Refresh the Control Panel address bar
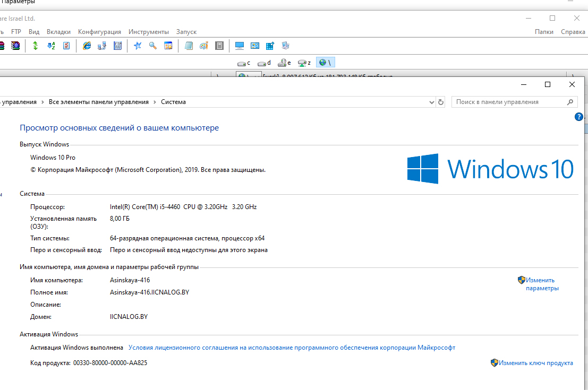This screenshot has width=588, height=390. 441,102
